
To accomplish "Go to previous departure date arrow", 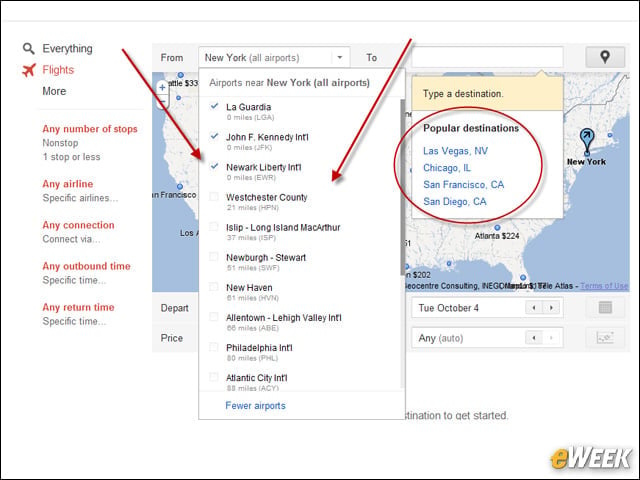I will pyautogui.click(x=534, y=307).
